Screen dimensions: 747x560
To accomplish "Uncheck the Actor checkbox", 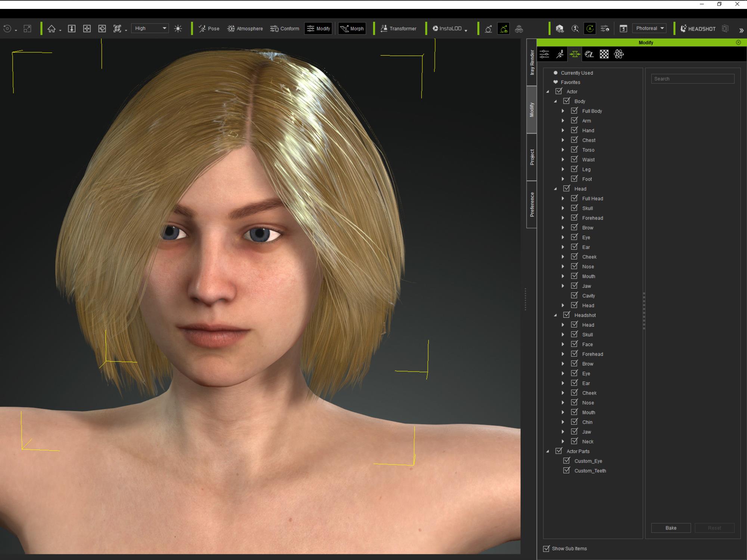I will click(x=559, y=91).
